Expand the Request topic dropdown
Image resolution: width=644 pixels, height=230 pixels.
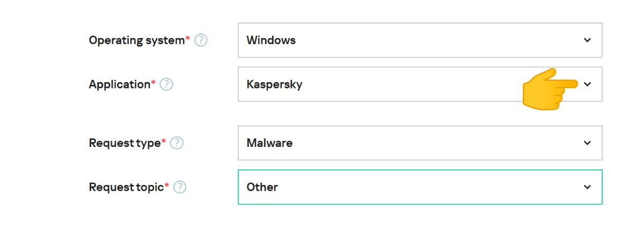tap(420, 187)
